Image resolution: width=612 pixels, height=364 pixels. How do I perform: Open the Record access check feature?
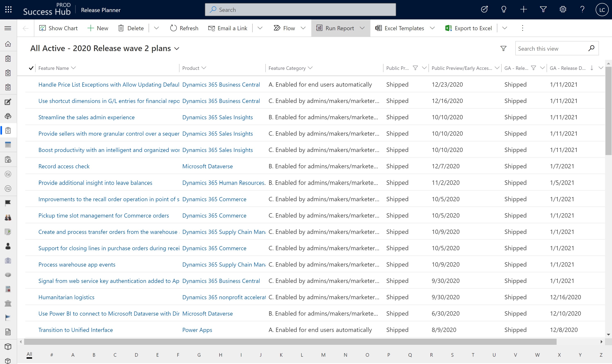click(64, 166)
